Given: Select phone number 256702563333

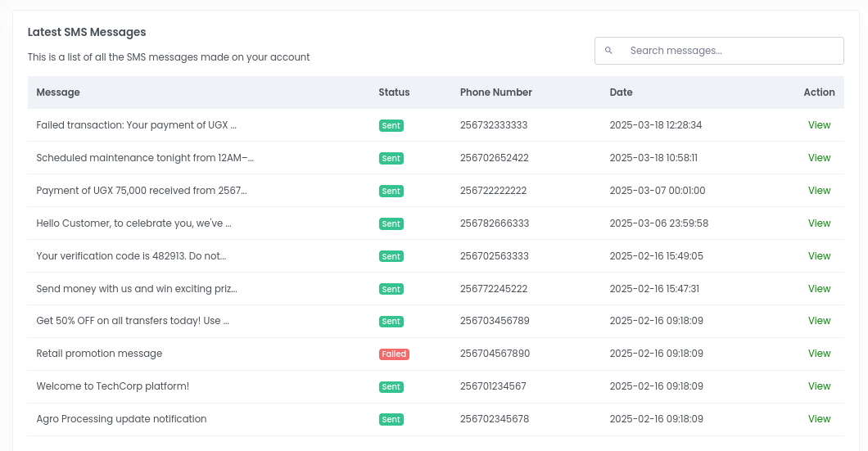Looking at the screenshot, I should click(495, 255).
